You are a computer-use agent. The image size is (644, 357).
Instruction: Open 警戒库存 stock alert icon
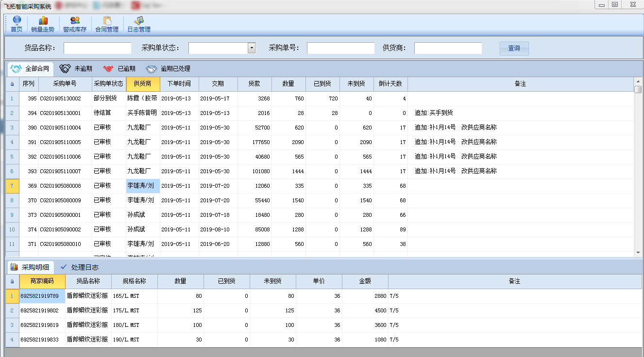point(75,24)
